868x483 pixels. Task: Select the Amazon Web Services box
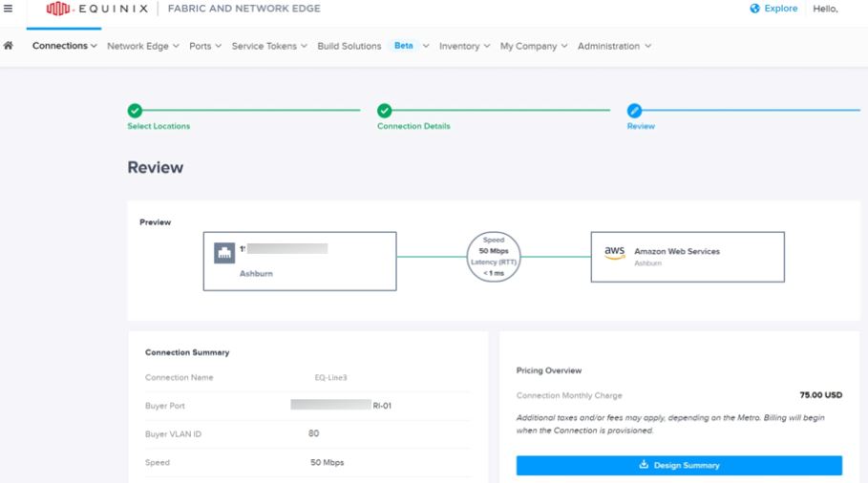point(688,257)
